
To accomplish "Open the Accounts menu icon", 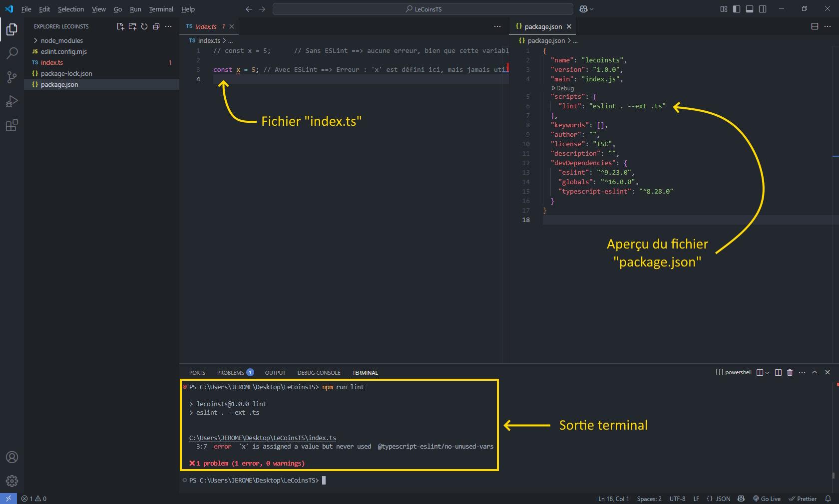I will [12, 457].
